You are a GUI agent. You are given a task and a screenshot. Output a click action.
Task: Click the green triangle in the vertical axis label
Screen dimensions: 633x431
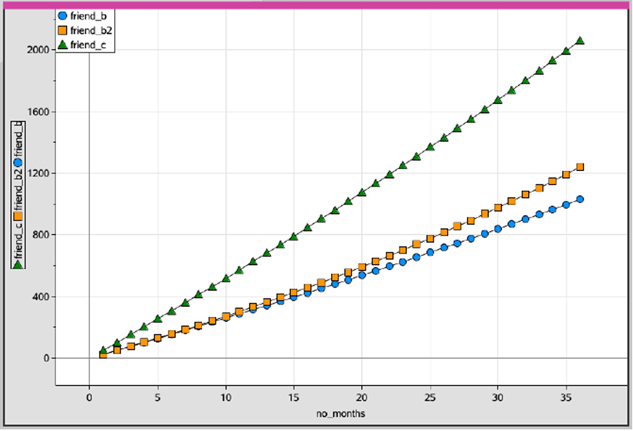pyautogui.click(x=18, y=265)
